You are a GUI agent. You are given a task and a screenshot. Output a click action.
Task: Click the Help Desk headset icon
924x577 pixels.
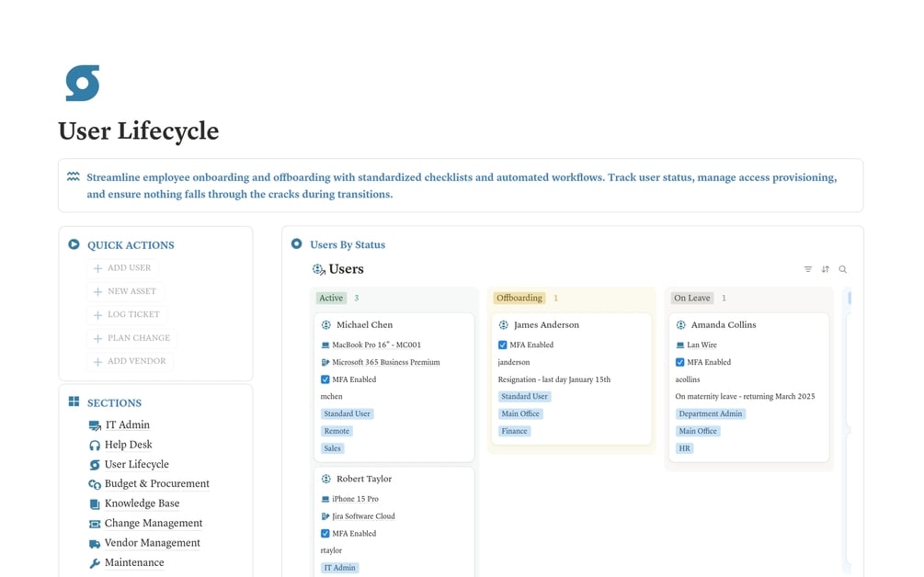(x=95, y=445)
